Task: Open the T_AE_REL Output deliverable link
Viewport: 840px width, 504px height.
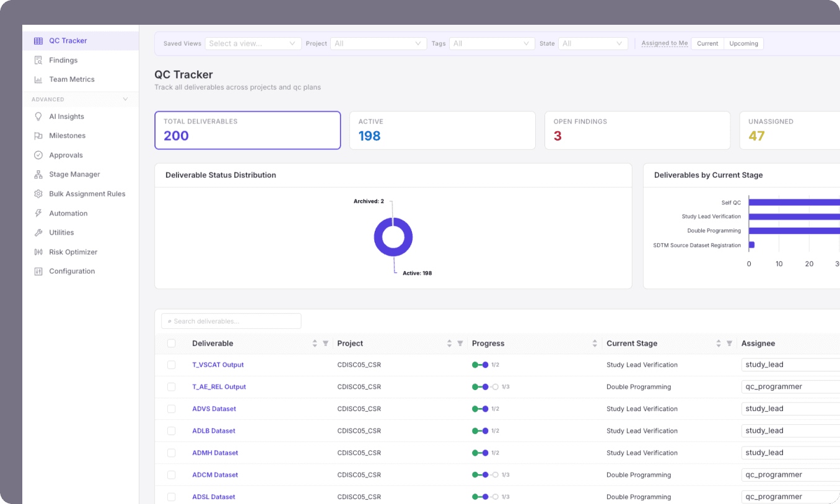Action: click(219, 387)
